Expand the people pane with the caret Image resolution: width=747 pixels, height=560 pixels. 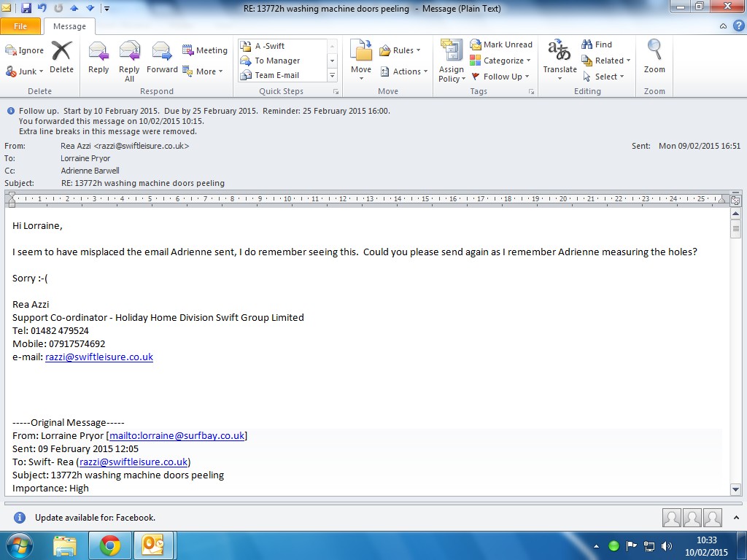coord(737,517)
